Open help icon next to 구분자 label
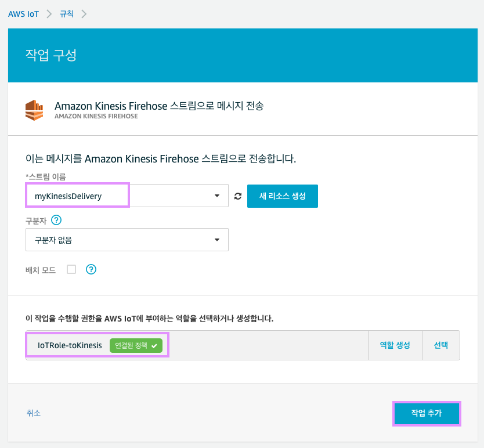This screenshot has width=484, height=448. pos(56,220)
